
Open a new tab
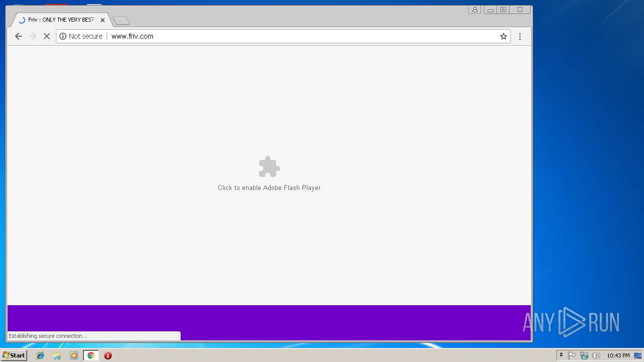click(121, 21)
